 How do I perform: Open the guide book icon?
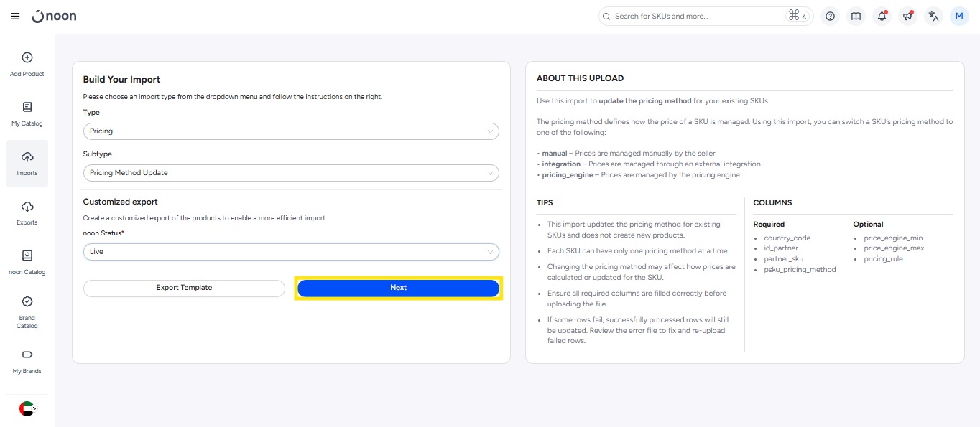pos(856,17)
